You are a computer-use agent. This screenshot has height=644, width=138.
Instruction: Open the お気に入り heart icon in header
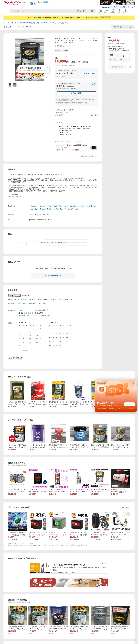click(107, 11)
